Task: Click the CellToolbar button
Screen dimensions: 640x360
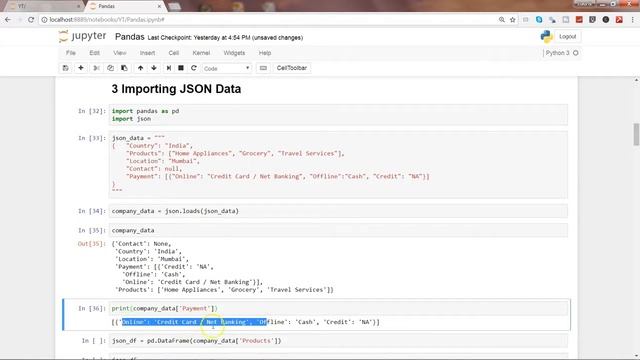Action: 291,68
